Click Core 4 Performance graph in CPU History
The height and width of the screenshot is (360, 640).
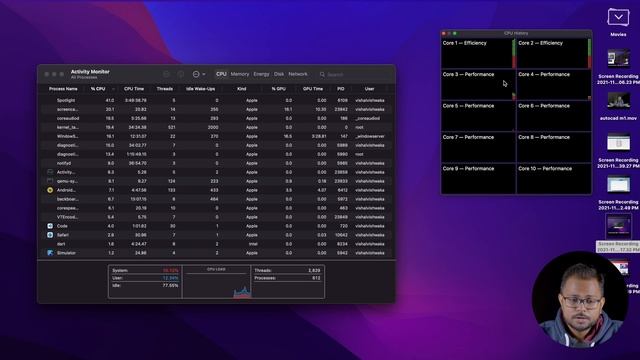point(554,85)
